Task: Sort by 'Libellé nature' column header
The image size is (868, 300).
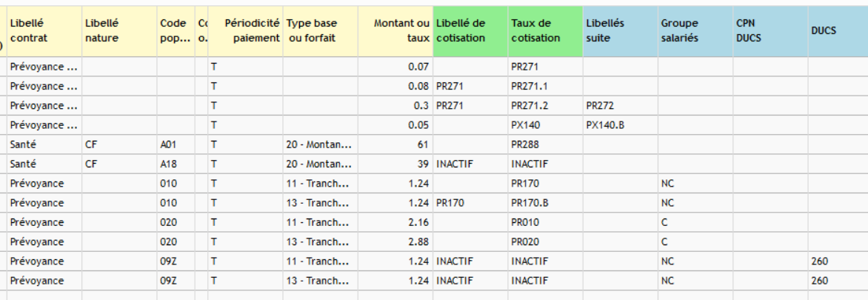Action: (118, 30)
